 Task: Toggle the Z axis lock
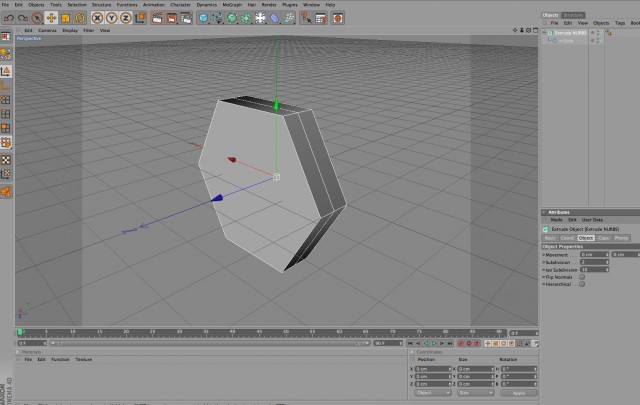pyautogui.click(x=126, y=18)
